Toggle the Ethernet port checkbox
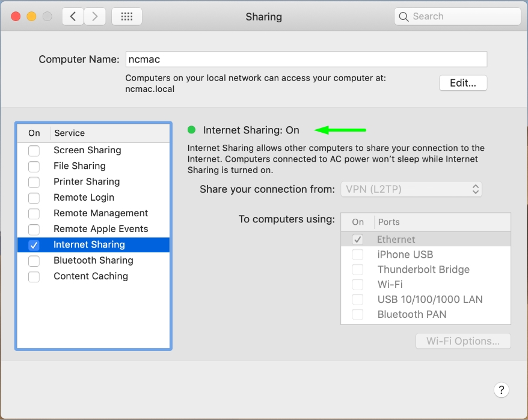The height and width of the screenshot is (420, 528). [x=357, y=239]
